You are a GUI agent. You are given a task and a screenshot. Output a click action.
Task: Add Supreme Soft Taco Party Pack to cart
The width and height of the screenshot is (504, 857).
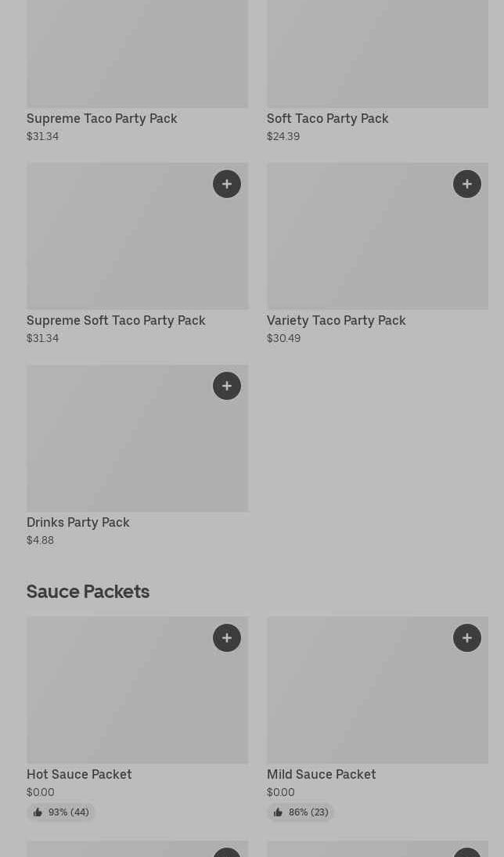tap(227, 184)
